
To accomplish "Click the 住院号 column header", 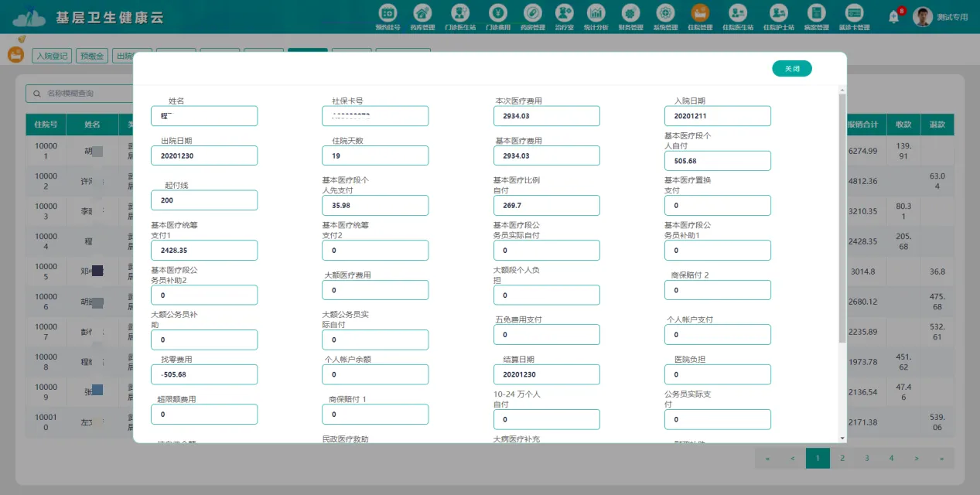I will (46, 125).
